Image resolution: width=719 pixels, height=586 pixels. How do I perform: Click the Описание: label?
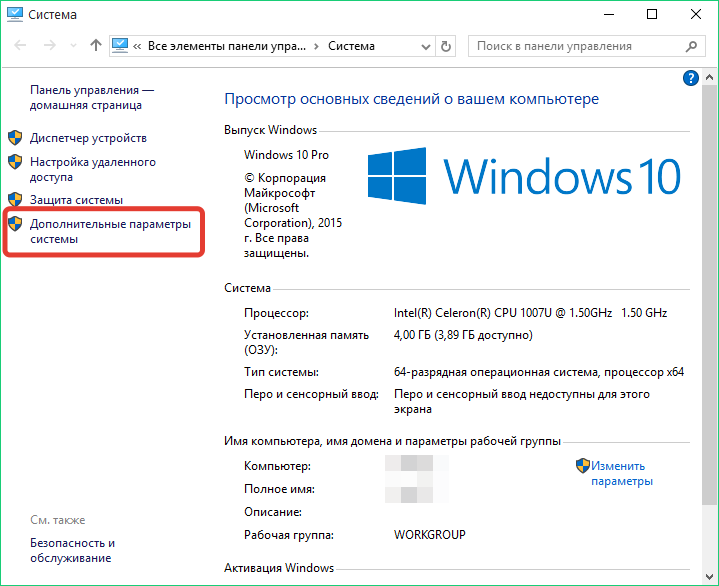coord(273,512)
